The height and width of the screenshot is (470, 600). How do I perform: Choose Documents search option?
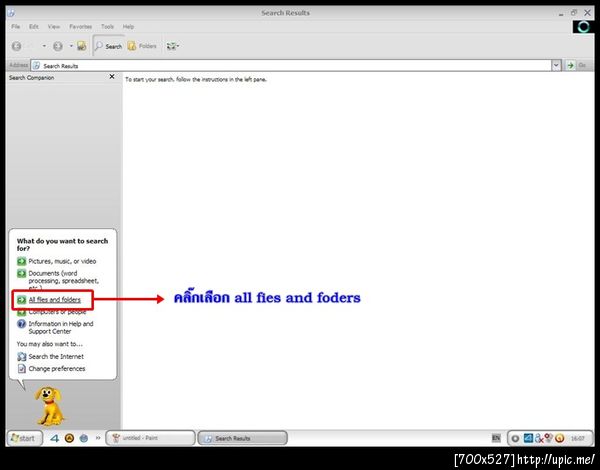pos(64,281)
